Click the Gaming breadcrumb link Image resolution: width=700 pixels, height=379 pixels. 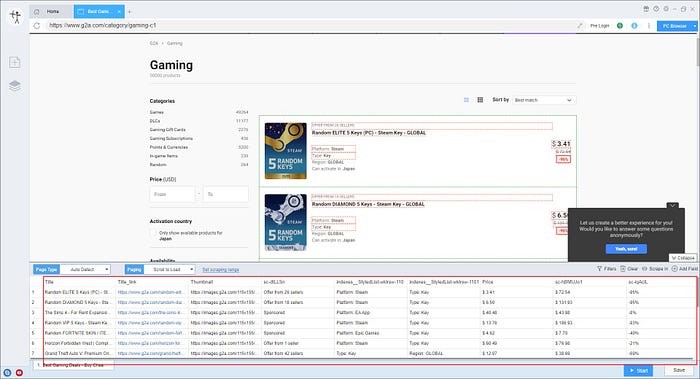click(x=175, y=43)
